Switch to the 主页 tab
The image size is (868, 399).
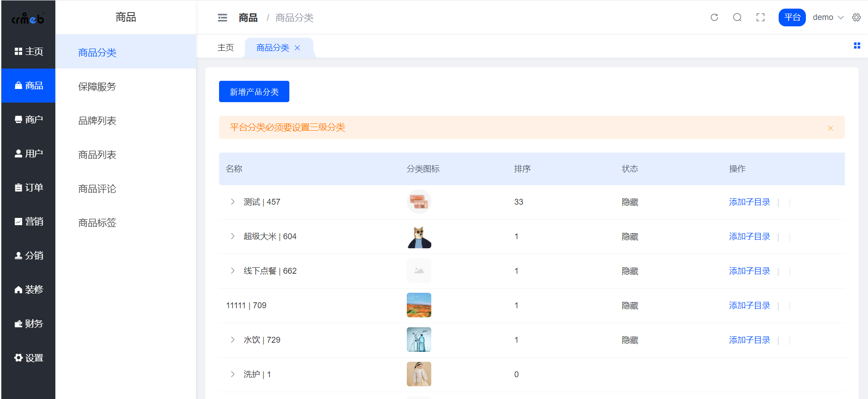pos(225,48)
